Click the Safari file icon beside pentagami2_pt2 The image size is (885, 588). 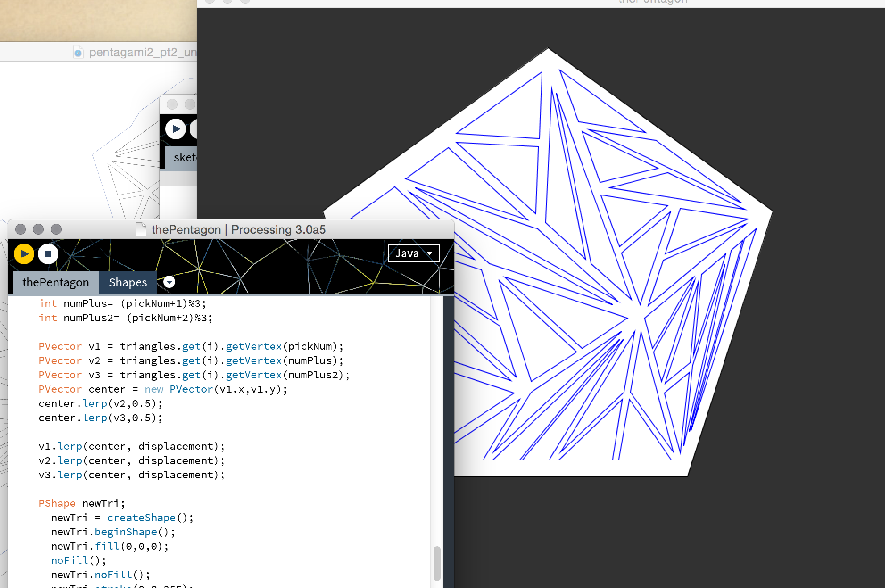click(78, 53)
